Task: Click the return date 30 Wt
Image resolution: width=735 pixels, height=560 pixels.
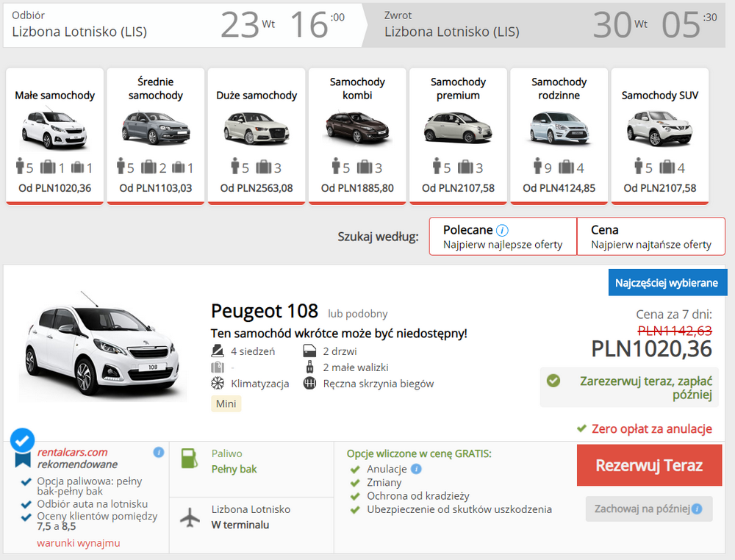Action: [620, 24]
